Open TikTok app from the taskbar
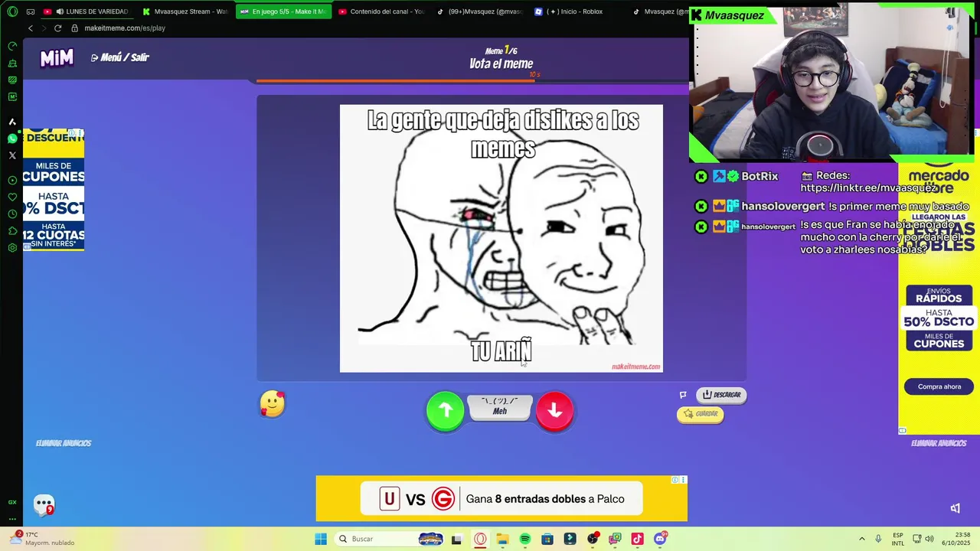The height and width of the screenshot is (551, 980). pyautogui.click(x=637, y=539)
